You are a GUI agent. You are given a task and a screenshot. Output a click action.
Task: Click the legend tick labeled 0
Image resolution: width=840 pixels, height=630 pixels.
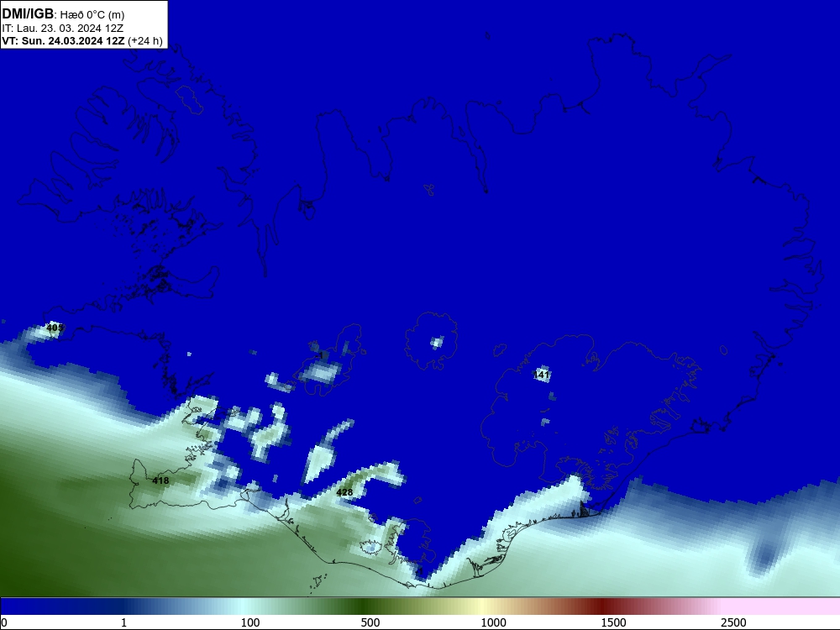tap(4, 622)
